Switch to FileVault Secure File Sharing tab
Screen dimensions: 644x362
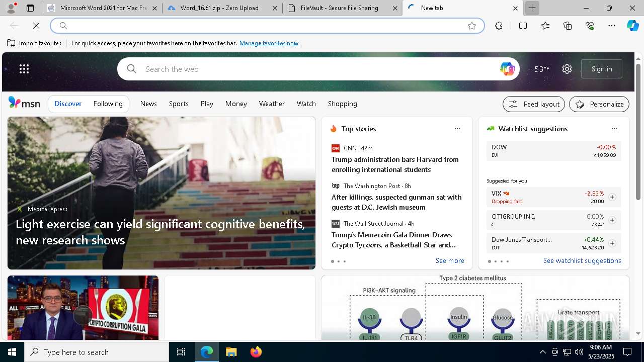(343, 8)
